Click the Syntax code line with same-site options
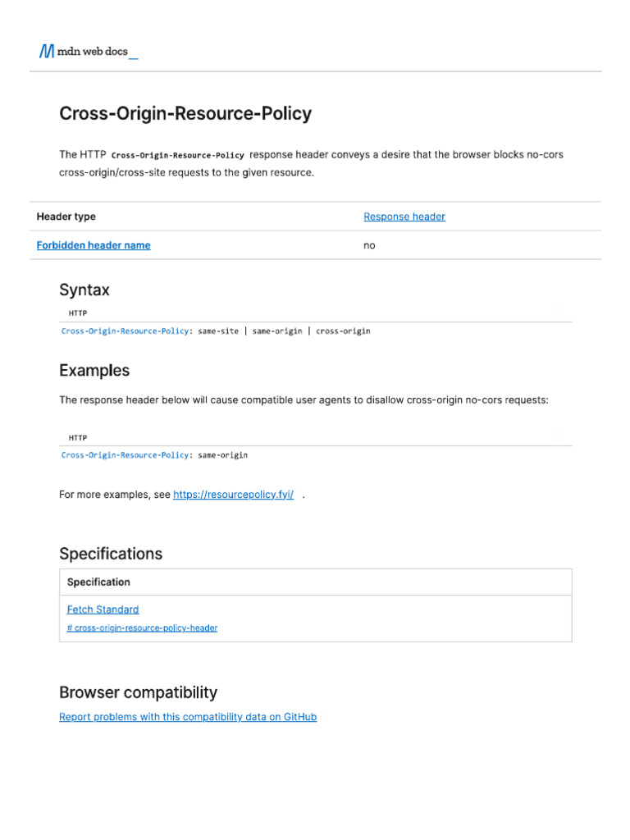The height and width of the screenshot is (840, 630). point(216,331)
